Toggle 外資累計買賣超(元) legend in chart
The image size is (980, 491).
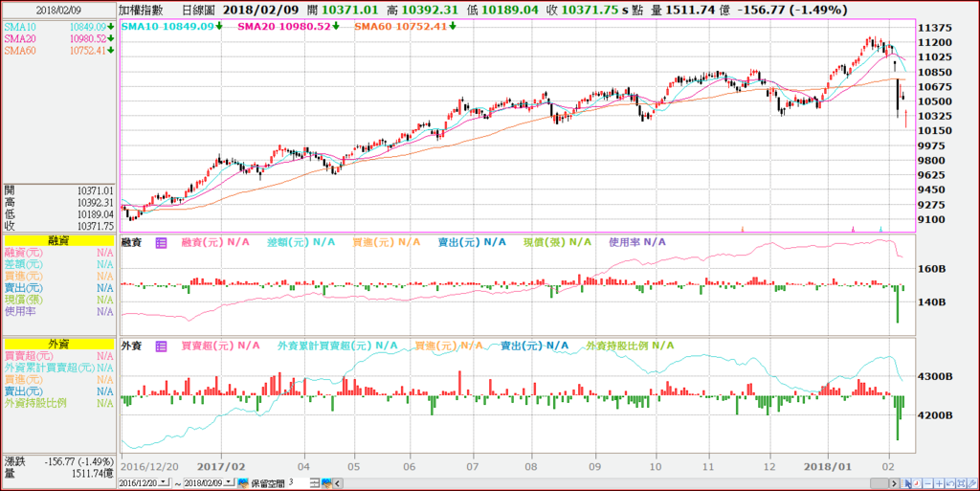click(338, 346)
